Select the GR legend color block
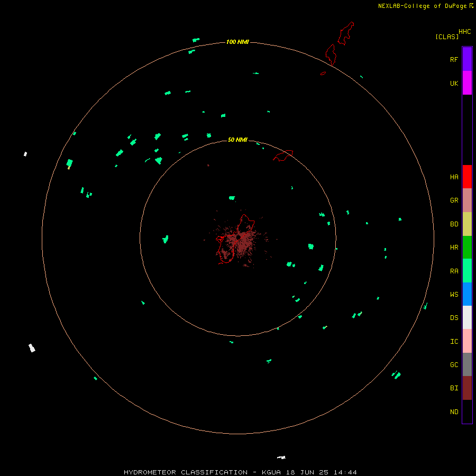Viewport: 476px width, 476px height. point(467,200)
